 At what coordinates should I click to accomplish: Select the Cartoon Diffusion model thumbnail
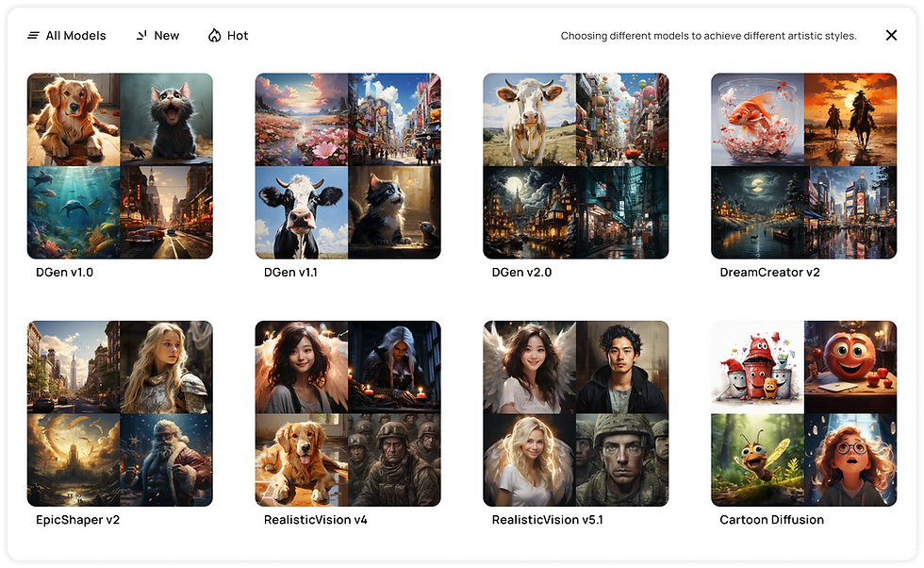tap(803, 413)
